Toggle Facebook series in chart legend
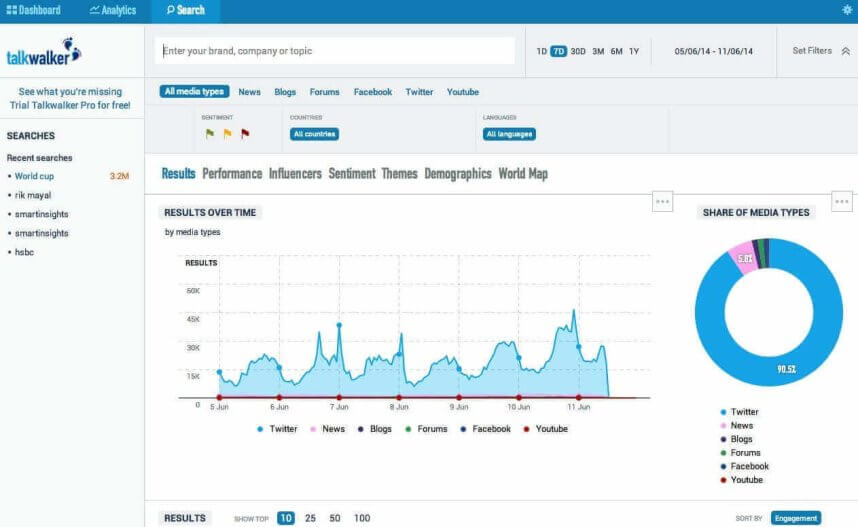 pos(485,429)
